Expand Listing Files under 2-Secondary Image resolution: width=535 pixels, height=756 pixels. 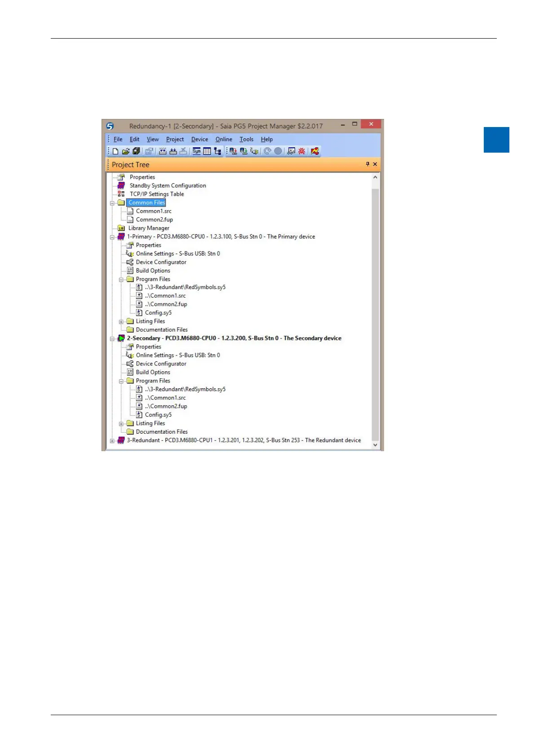coord(121,424)
